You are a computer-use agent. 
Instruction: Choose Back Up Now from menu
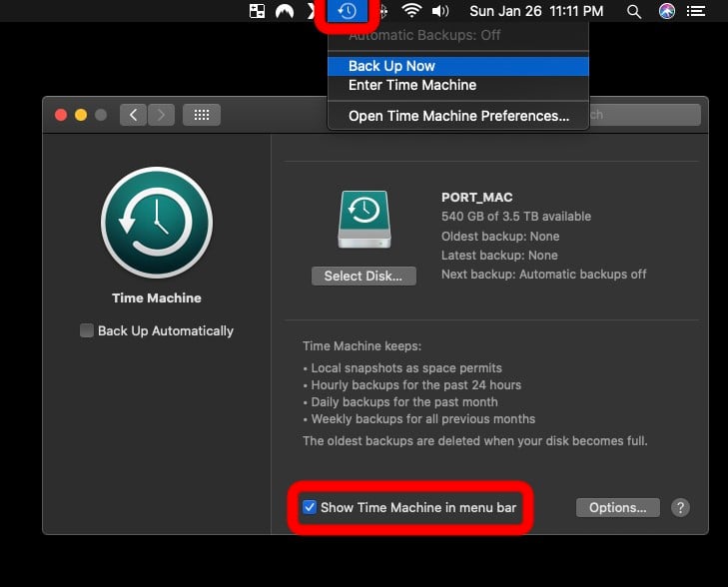click(x=458, y=66)
